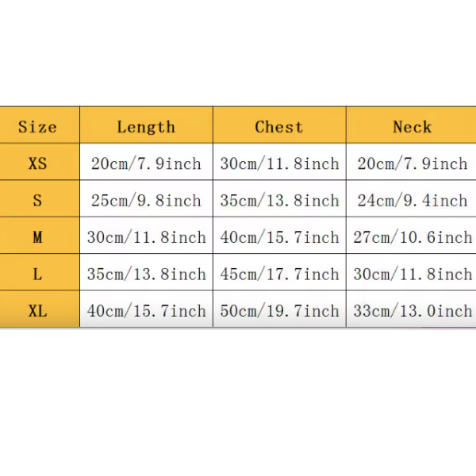Viewport: 476px width, 476px height.
Task: Click the XL size row label
Action: (x=38, y=310)
